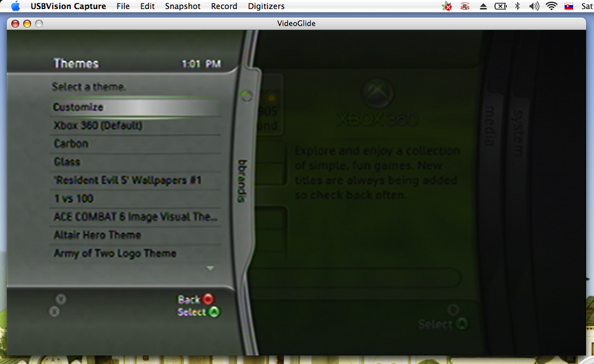
Task: Click the VideoGlide window title
Action: coord(296,24)
